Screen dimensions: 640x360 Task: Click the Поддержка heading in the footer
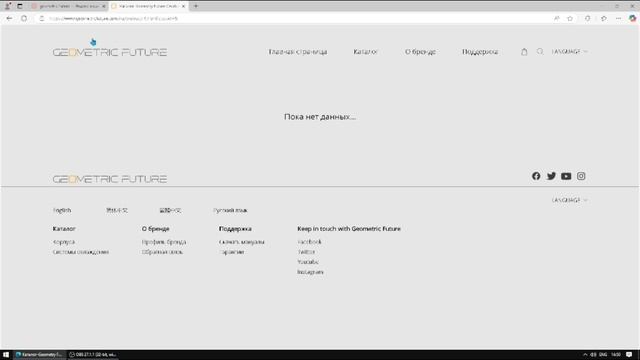pyautogui.click(x=235, y=229)
